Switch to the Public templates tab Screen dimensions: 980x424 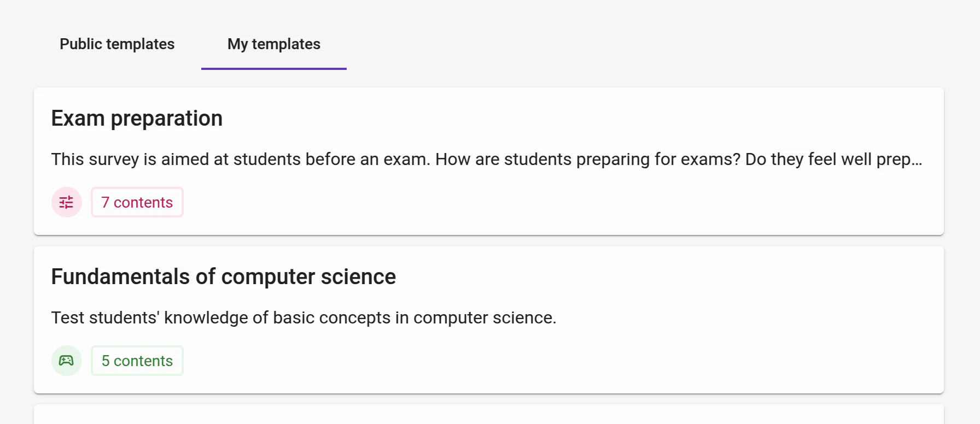click(x=117, y=44)
